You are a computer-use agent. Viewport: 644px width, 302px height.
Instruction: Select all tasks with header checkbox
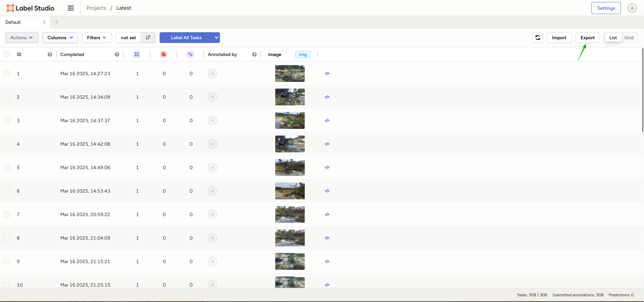[x=7, y=54]
